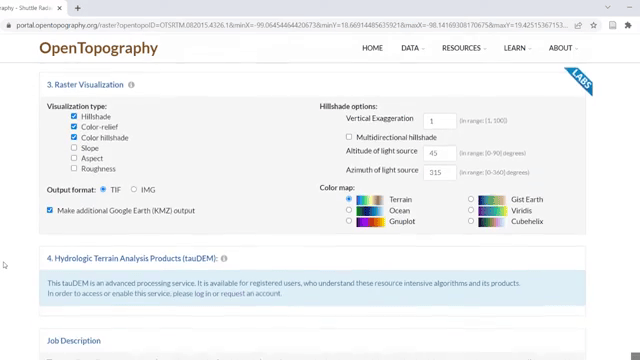Enable the Aspect visualization checkbox
This screenshot has height=360, width=640.
click(x=74, y=158)
